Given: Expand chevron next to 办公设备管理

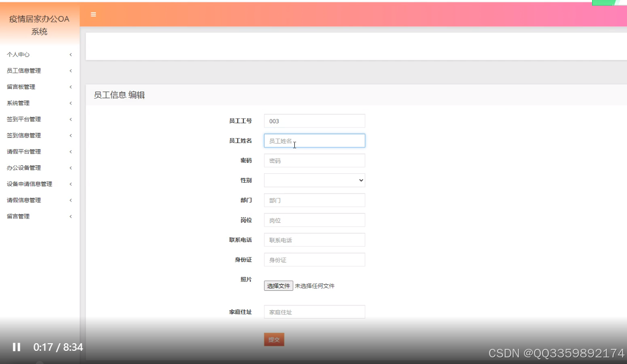Looking at the screenshot, I should pos(71,168).
